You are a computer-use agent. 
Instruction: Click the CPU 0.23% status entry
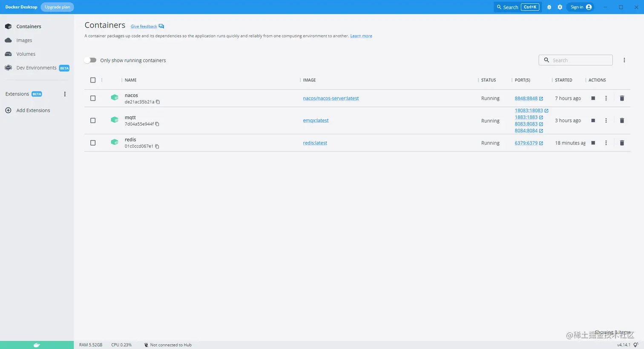coord(121,345)
